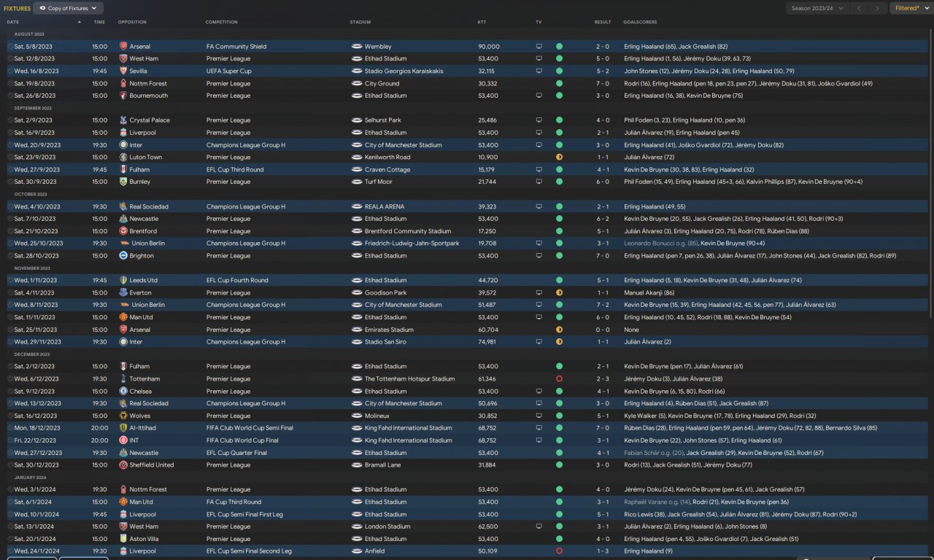Click the stadium icon beside Wembley
934x560 pixels.
(357, 47)
